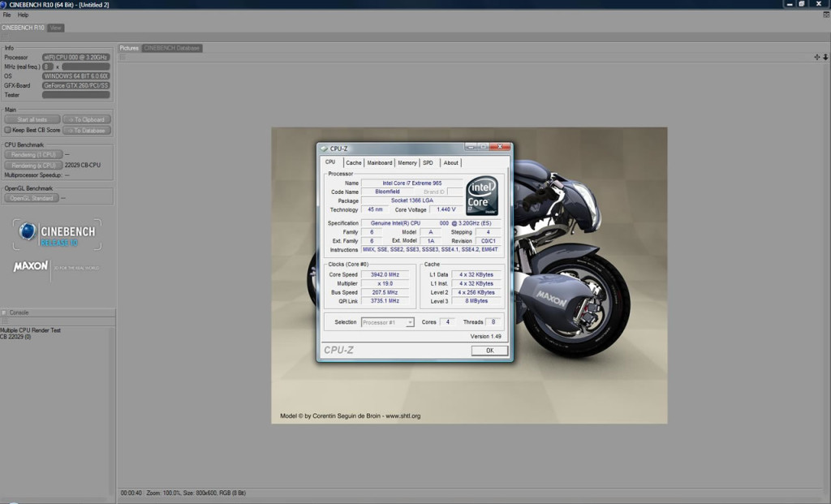Click the Core Speed value 3942.0 MHz
This screenshot has width=831, height=504.
(x=385, y=274)
